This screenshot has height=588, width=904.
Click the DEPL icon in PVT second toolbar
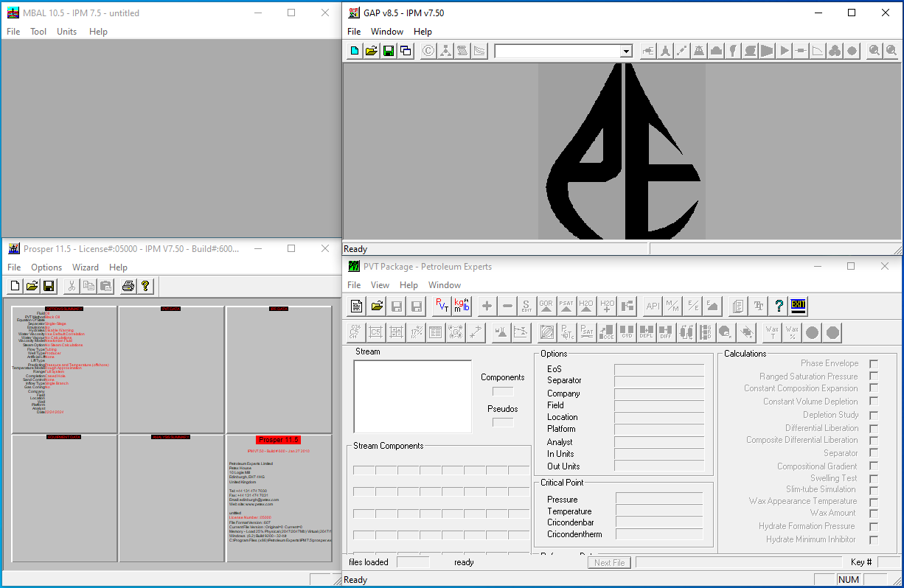(x=646, y=332)
